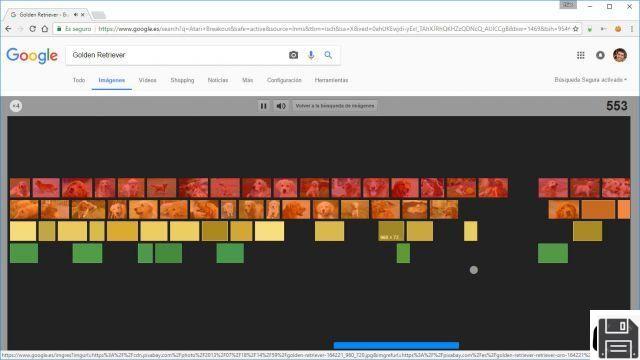
Task: Select the Noticias search tab
Action: pyautogui.click(x=218, y=80)
